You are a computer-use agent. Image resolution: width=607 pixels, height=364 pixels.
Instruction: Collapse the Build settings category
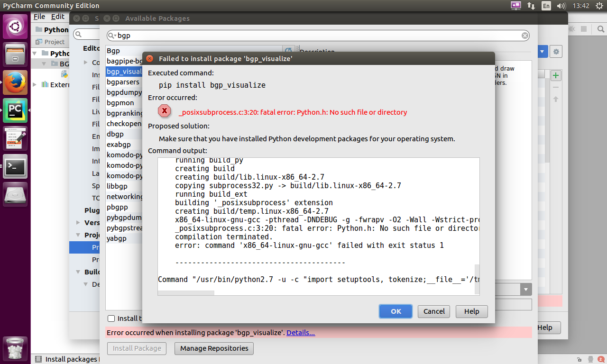click(78, 272)
